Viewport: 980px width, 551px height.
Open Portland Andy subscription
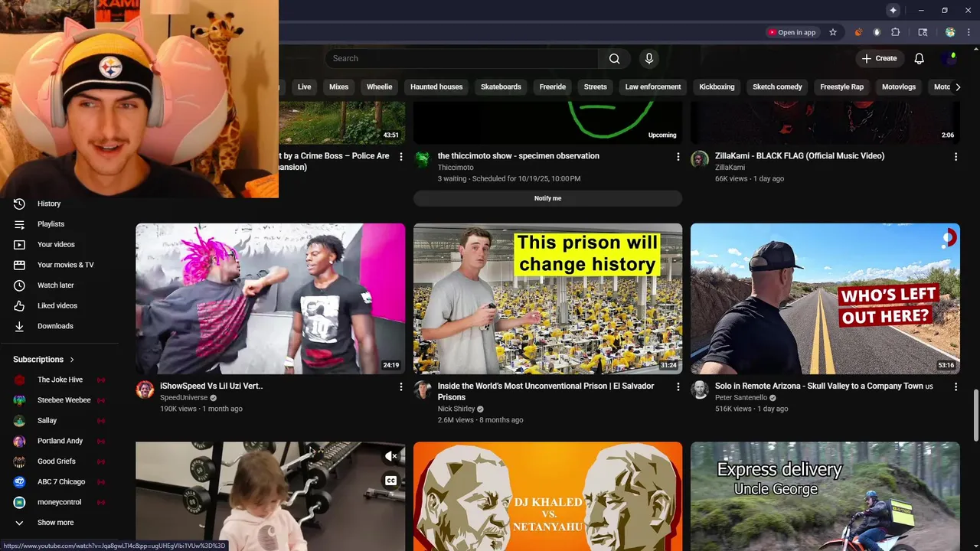point(61,441)
